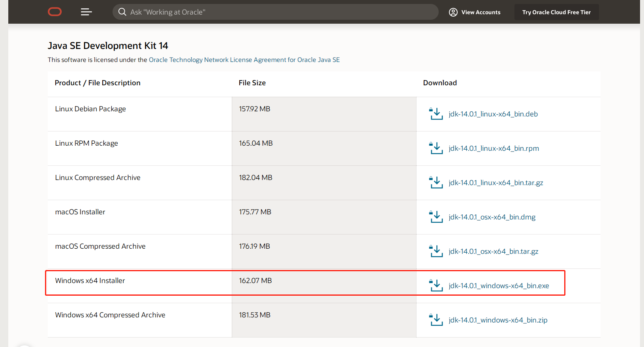
Task: Click the search magnifier icon
Action: (x=122, y=12)
